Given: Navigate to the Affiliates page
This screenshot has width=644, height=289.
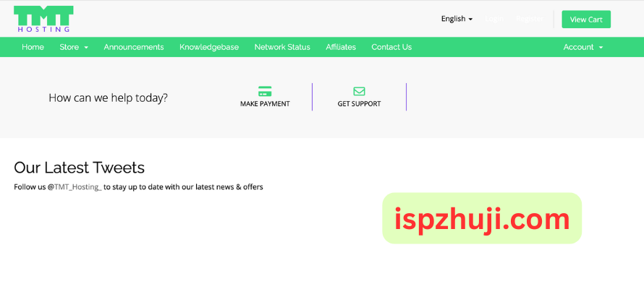Looking at the screenshot, I should click(x=341, y=47).
